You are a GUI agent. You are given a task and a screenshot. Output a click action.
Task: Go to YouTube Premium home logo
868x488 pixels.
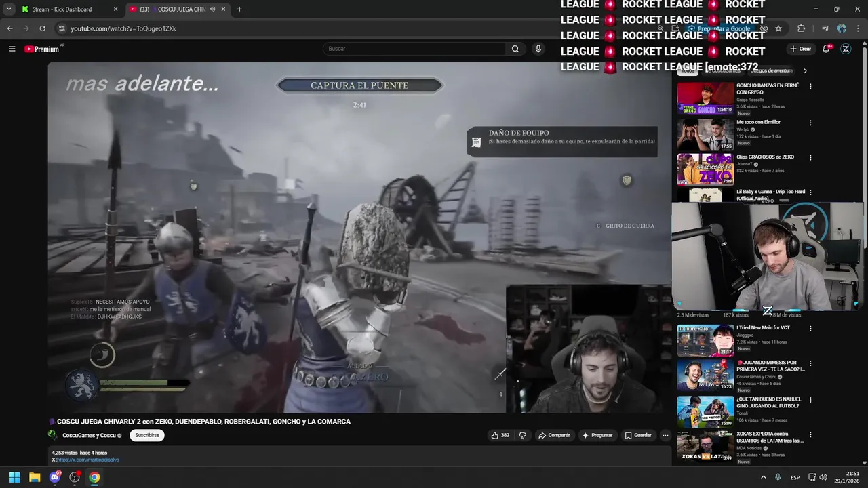(x=42, y=49)
